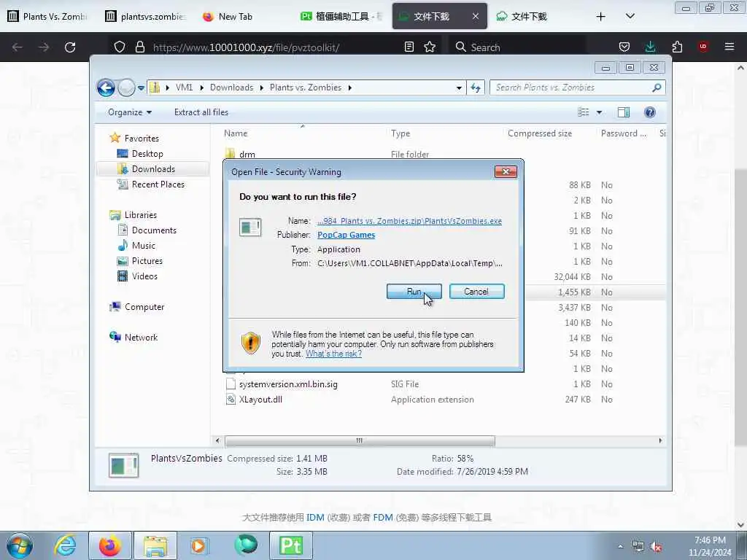This screenshot has height=560, width=747.
Task: Select VM1 in the address breadcrumb
Action: 185,87
